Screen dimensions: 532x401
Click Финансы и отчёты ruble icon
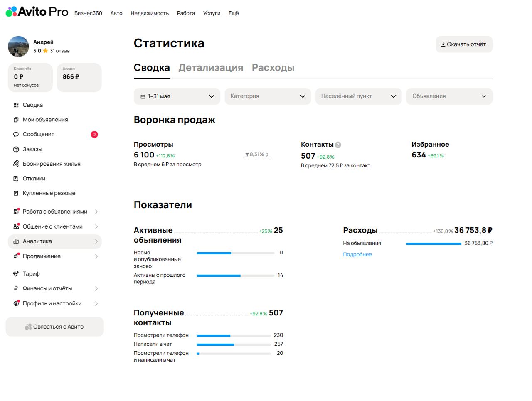point(16,288)
